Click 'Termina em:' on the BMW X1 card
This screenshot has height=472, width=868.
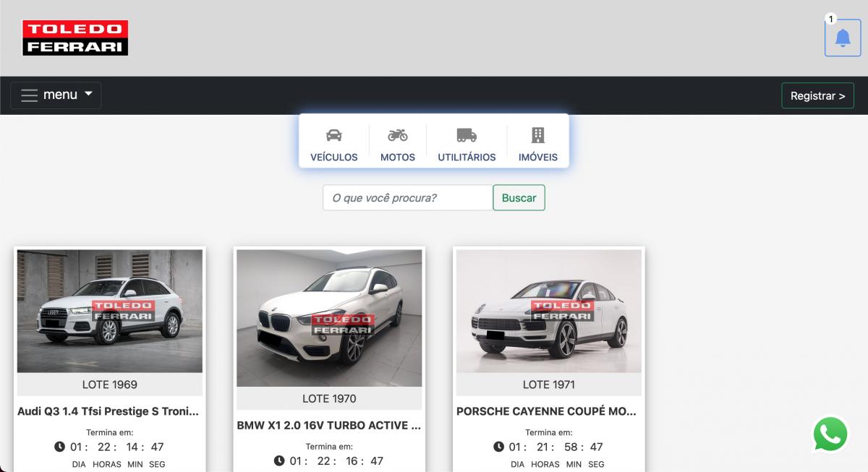[329, 447]
